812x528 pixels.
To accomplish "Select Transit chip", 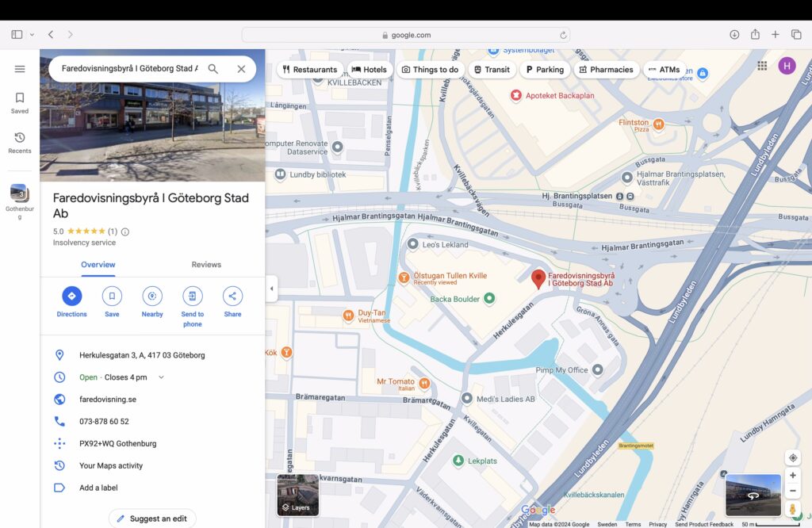I will (x=492, y=69).
